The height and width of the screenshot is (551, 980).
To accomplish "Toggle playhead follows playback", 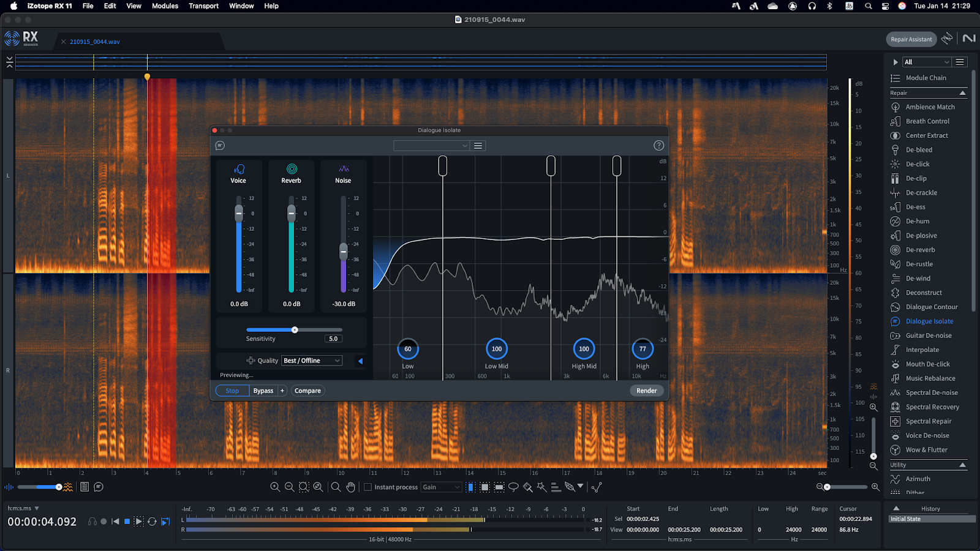I will [165, 522].
